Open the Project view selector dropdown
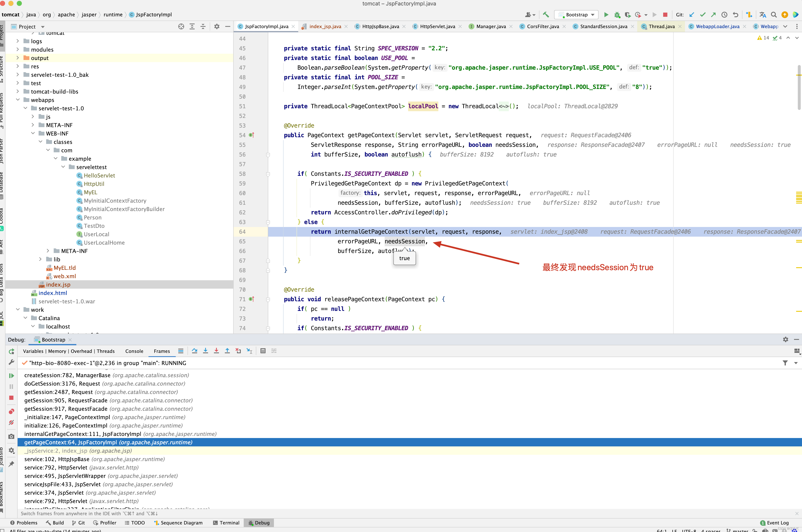 pos(43,26)
